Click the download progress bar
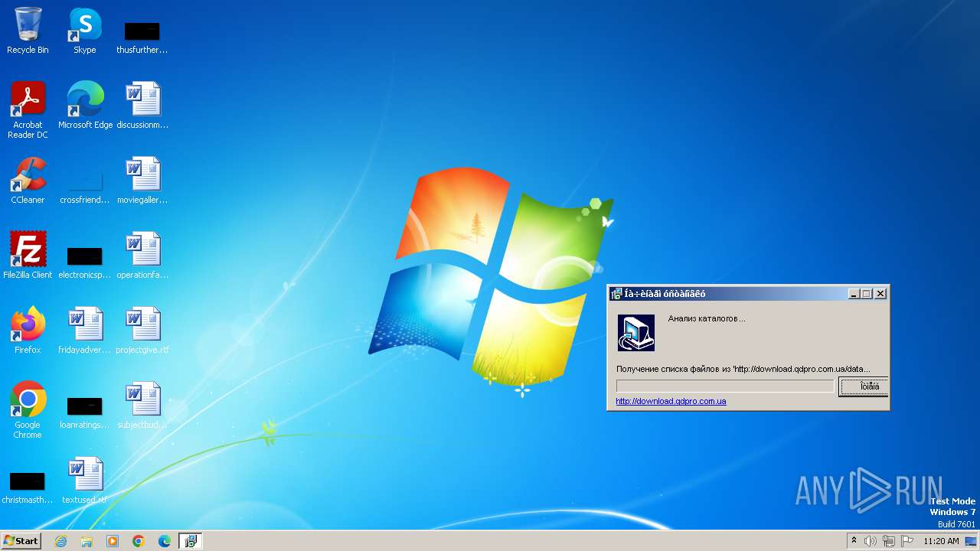 [725, 386]
